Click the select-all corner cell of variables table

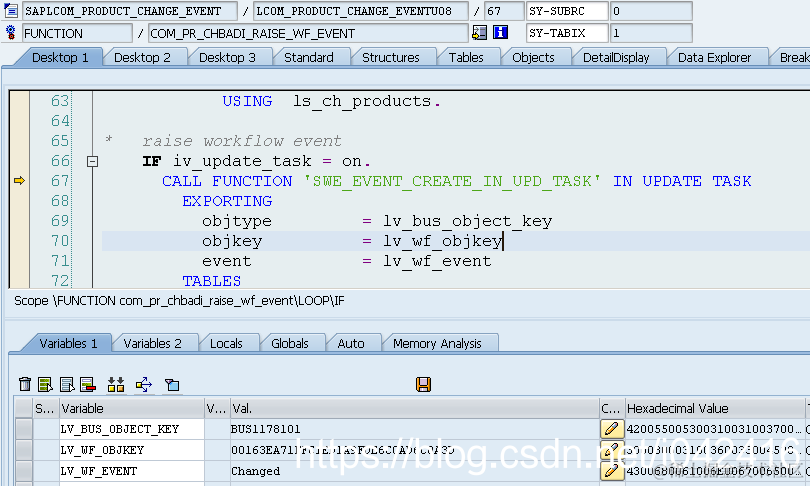24,408
